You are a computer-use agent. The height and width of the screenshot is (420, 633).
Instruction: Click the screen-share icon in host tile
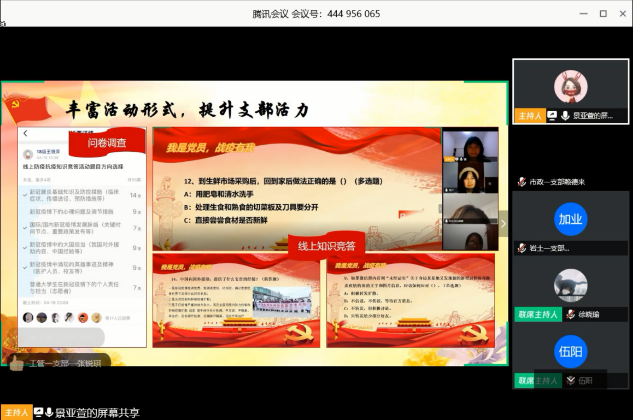553,116
